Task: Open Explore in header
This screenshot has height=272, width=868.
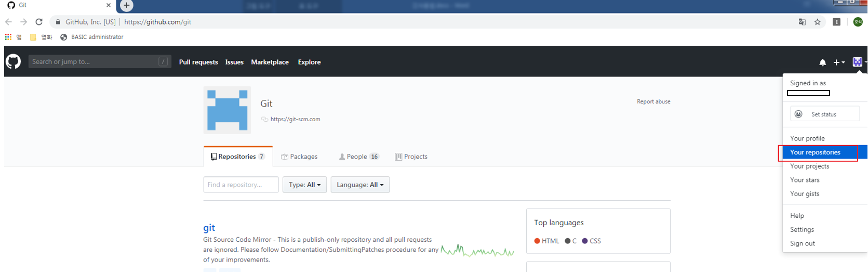Action: [309, 62]
